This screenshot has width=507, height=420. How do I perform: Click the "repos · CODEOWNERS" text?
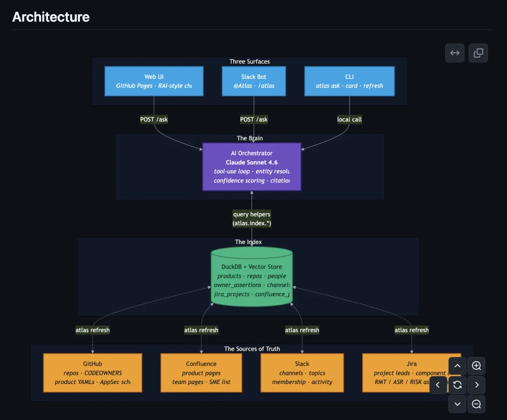tap(92, 373)
